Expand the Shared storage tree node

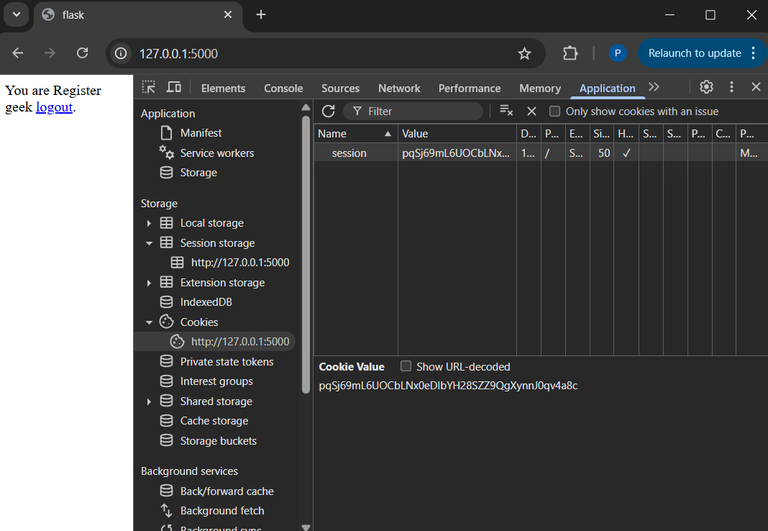pyautogui.click(x=149, y=401)
